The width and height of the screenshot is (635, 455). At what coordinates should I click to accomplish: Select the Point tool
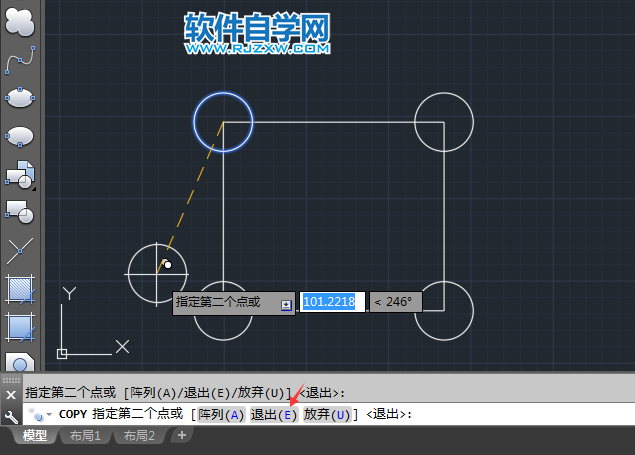[x=19, y=251]
